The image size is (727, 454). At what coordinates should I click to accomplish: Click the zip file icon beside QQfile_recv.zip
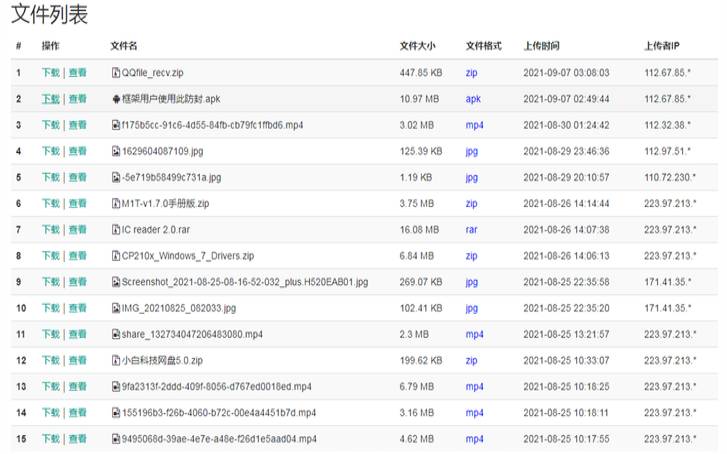click(116, 72)
